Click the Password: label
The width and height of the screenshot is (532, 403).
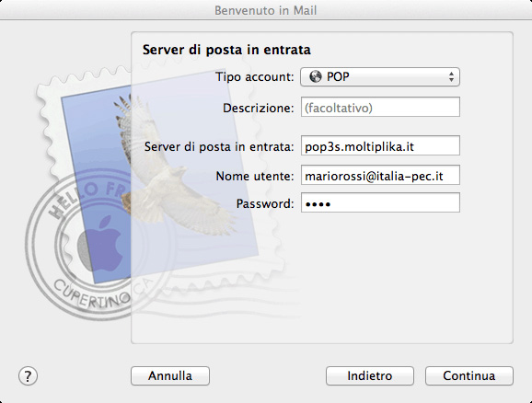click(265, 203)
